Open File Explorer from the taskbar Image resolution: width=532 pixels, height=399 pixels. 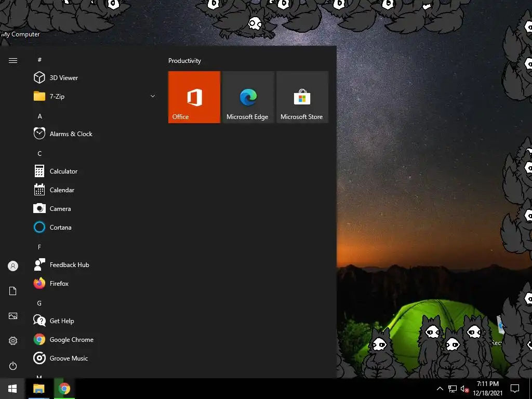[x=38, y=389]
